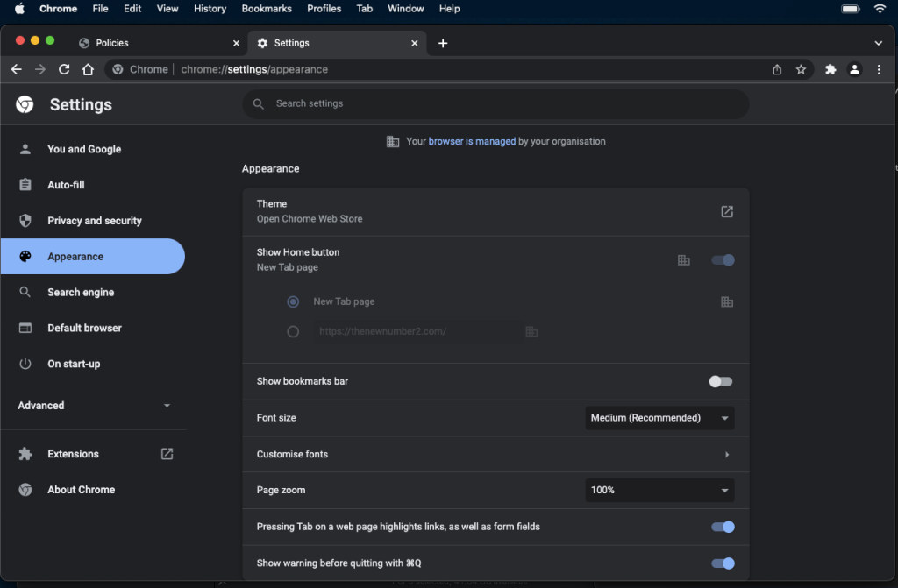The image size is (898, 588).
Task: Open the Extensions puzzle icon in toolbar
Action: pos(830,69)
